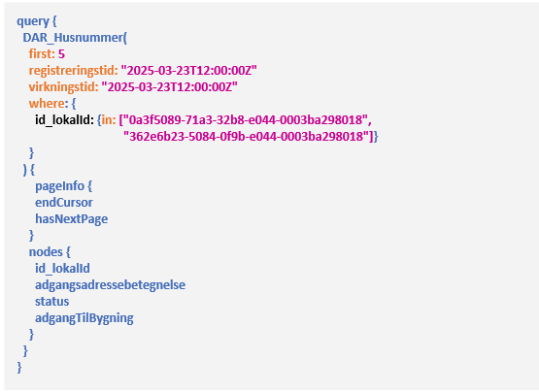Screen dimensions: 539x392
Task: Click the first argument label
Action: pos(40,54)
